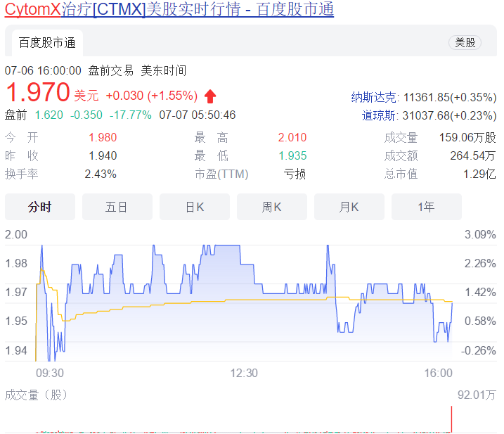The height and width of the screenshot is (434, 504).
Task: Show the 日K candlestick chart
Action: [x=195, y=207]
